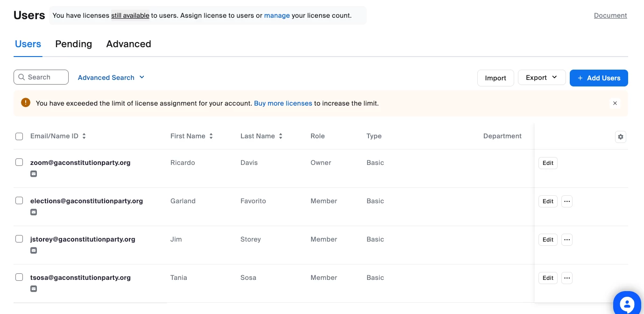Sort by the Email/Name ID column

(84, 136)
